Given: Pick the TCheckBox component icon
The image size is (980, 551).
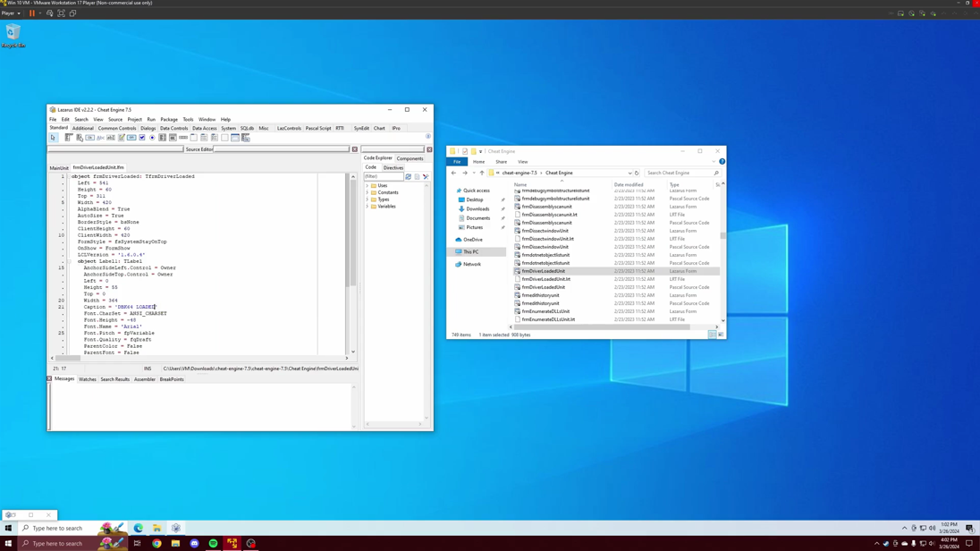Looking at the screenshot, I should (142, 138).
